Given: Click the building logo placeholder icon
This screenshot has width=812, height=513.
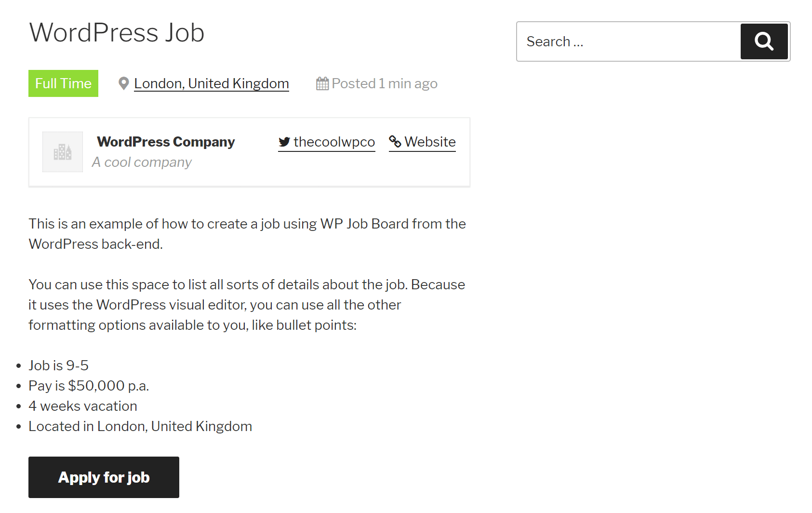Looking at the screenshot, I should click(62, 152).
